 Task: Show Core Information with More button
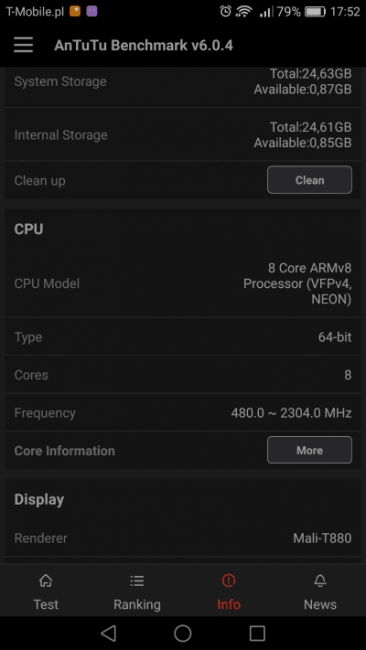pos(310,450)
